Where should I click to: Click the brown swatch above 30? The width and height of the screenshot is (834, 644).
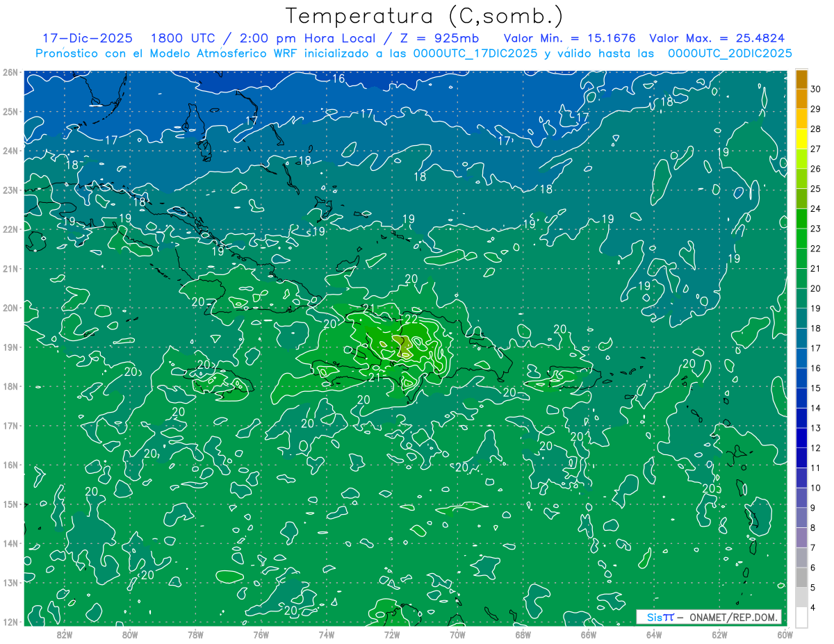tap(801, 79)
